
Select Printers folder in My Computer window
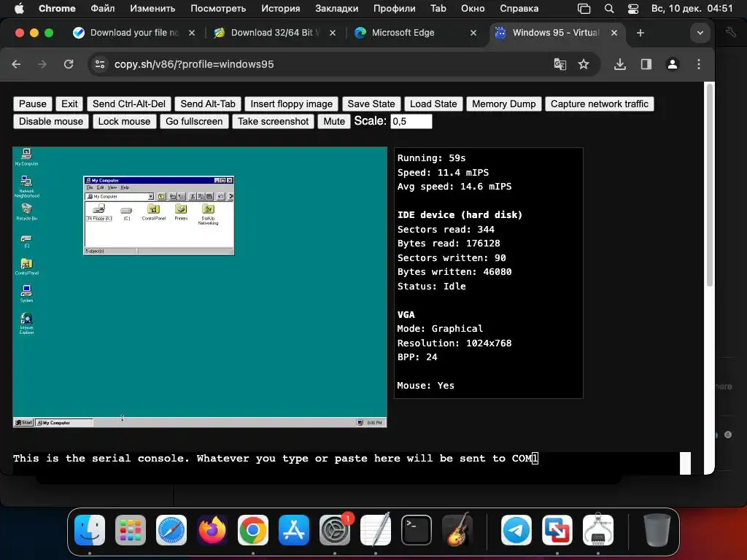coord(181,212)
